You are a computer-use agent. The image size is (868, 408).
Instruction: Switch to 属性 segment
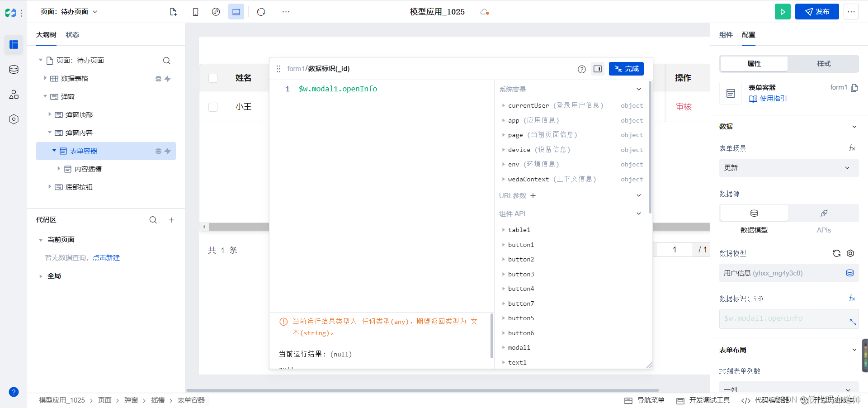(754, 64)
